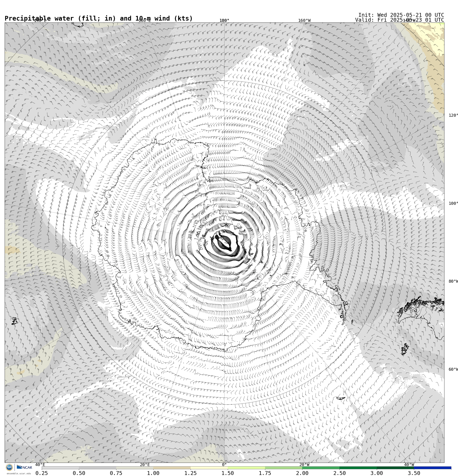Click the 2.50 colorbar tick value
The height and width of the screenshot is (476, 458).
coord(339,473)
